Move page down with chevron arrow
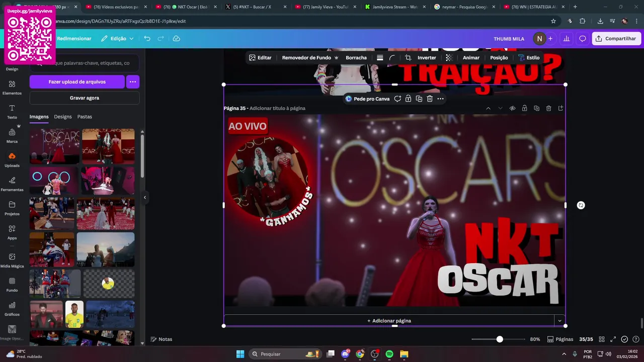Screen dimensions: 644x362 point(500,108)
